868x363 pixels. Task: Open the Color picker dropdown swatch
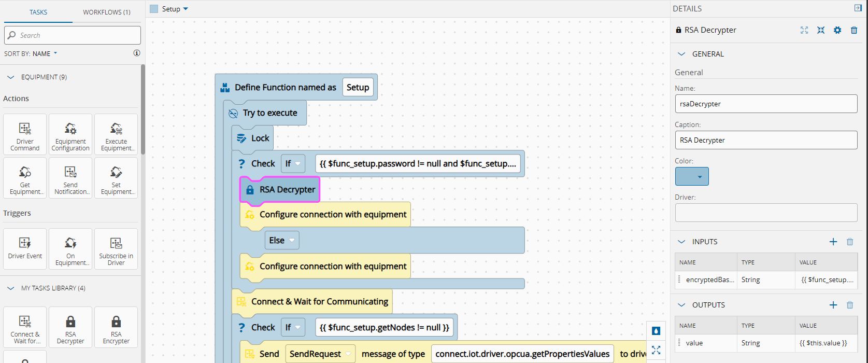(692, 176)
